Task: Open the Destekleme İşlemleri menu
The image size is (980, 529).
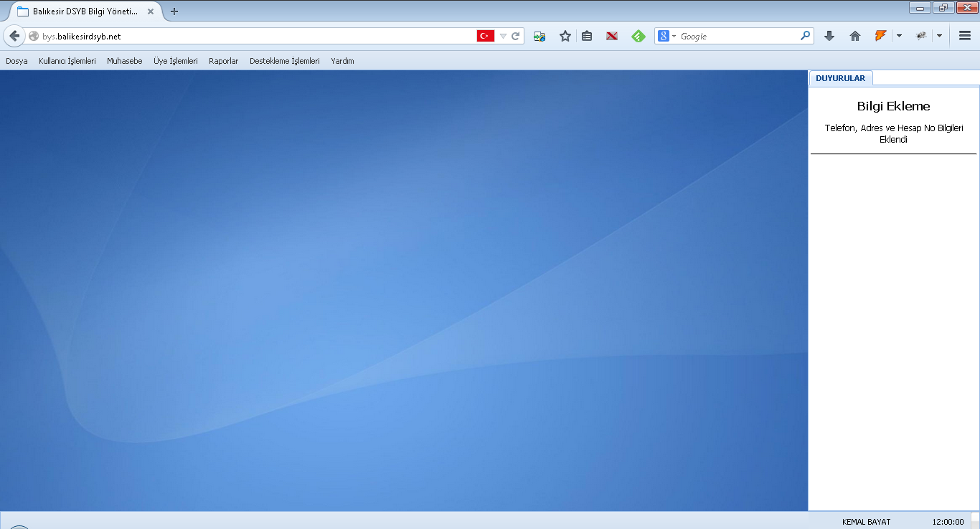Action: pyautogui.click(x=285, y=61)
